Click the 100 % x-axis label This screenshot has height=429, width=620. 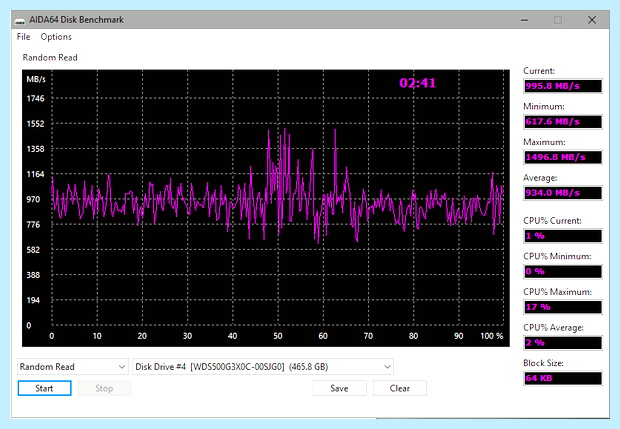(x=491, y=336)
